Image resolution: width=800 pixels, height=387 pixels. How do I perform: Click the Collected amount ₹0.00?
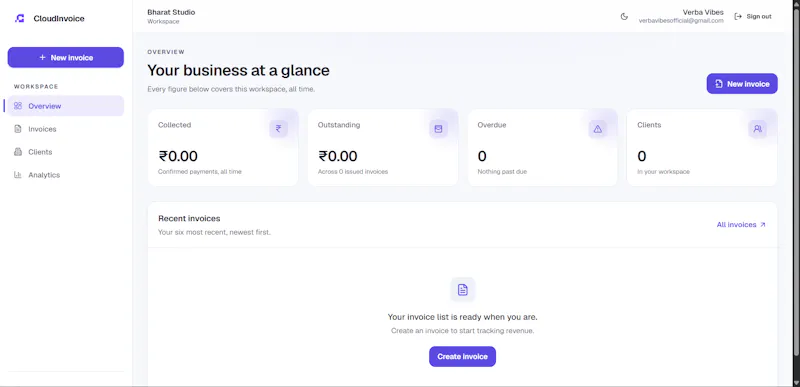[178, 156]
